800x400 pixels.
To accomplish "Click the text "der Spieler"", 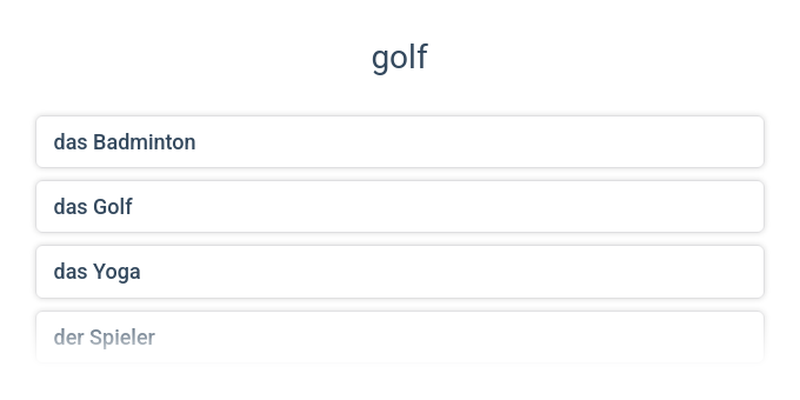I will coord(104,337).
